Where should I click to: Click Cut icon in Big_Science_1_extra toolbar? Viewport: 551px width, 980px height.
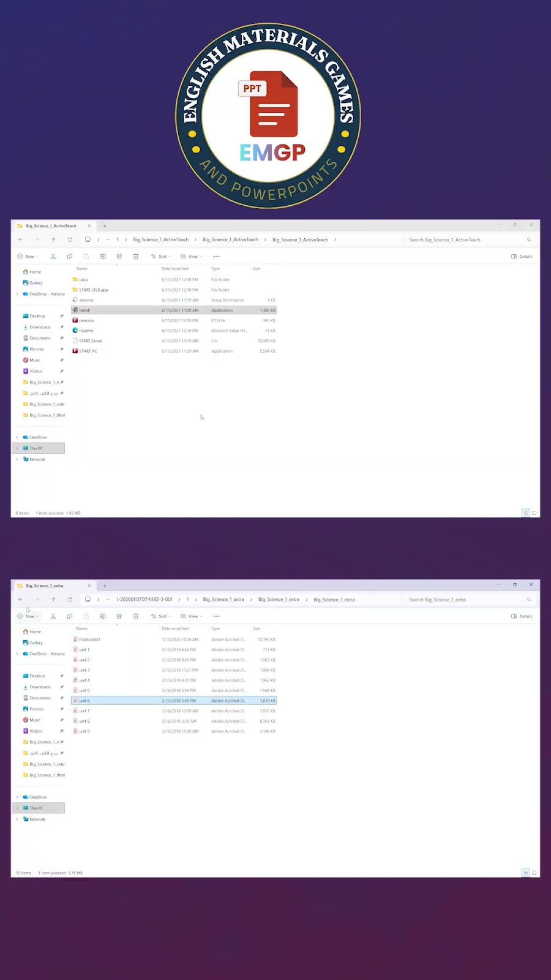tap(53, 616)
